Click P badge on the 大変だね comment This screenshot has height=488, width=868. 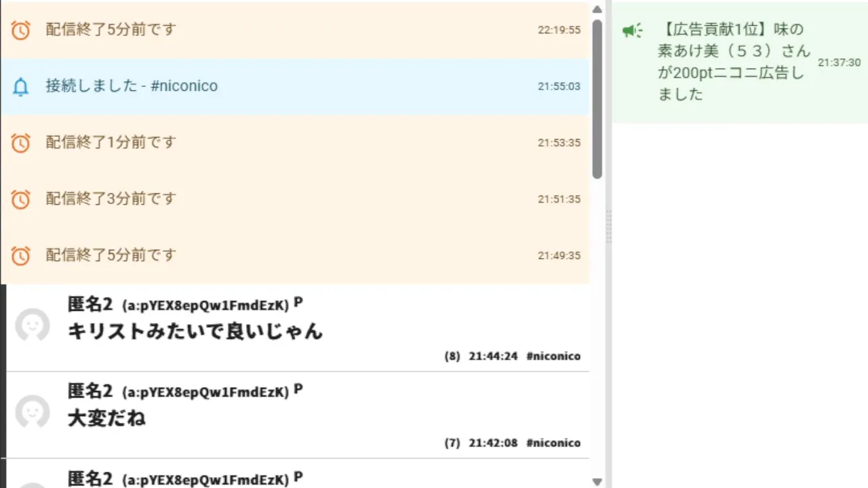point(298,390)
